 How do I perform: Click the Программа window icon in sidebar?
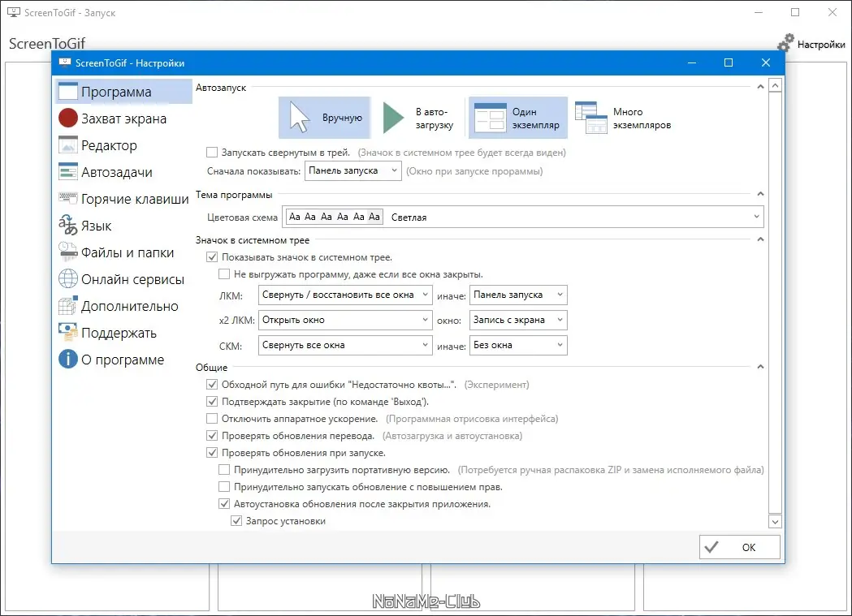click(x=68, y=91)
